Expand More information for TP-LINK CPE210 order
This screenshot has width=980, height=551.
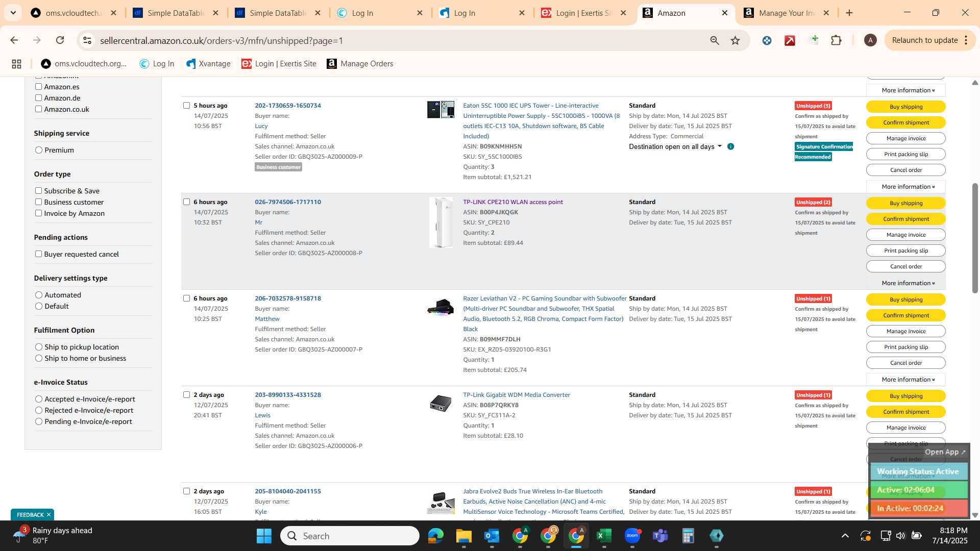tap(906, 283)
